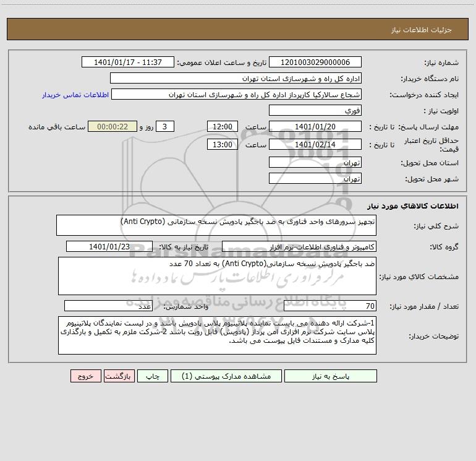Click 'شهر محل تحویل:' label
The width and height of the screenshot is (476, 461).
tap(432, 179)
